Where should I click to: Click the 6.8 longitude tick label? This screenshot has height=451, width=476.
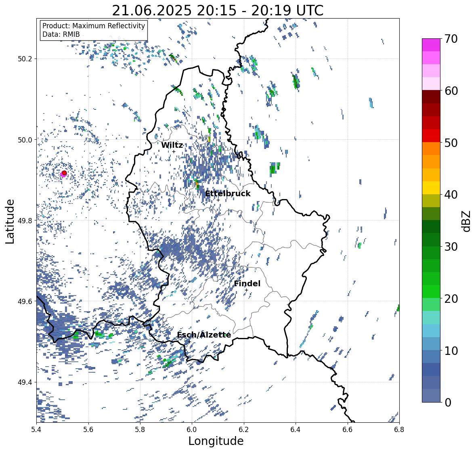point(399,429)
